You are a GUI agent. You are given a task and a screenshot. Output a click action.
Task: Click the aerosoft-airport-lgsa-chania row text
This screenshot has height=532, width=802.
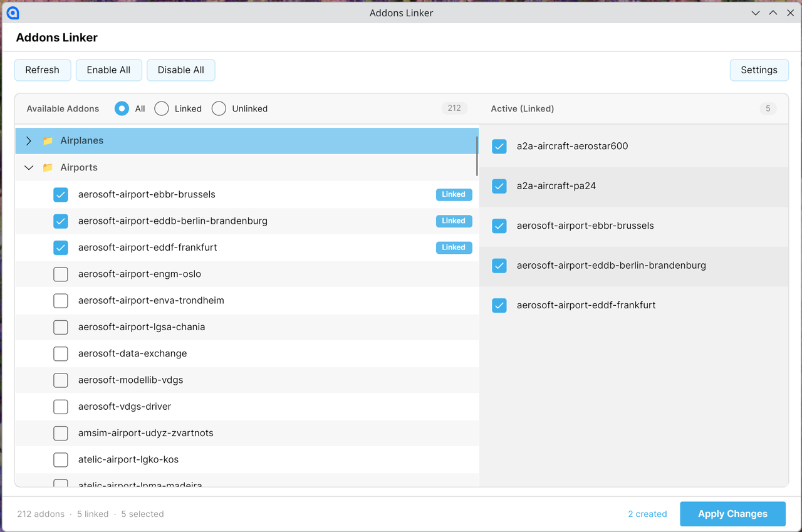click(x=142, y=327)
